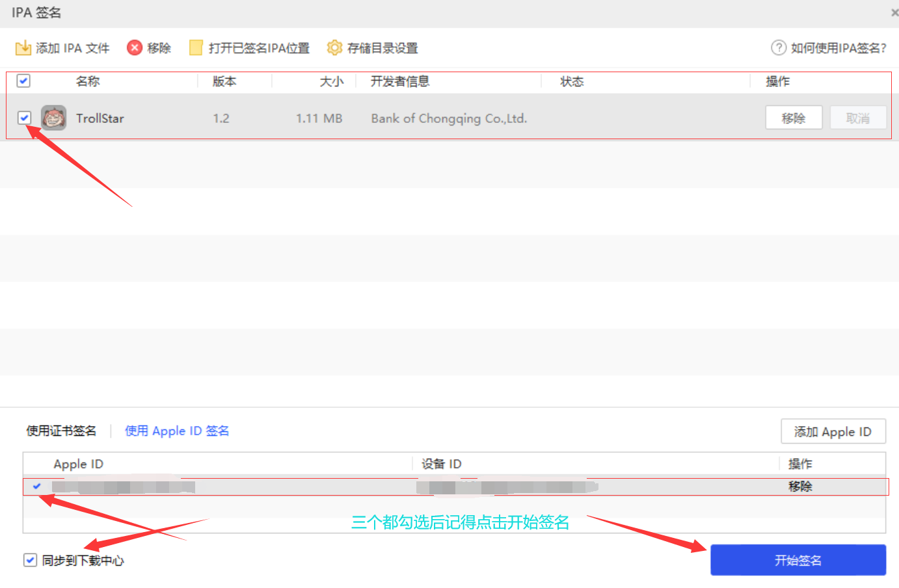Uncheck the TrollStar row checkbox
This screenshot has height=588, width=899.
[x=24, y=118]
